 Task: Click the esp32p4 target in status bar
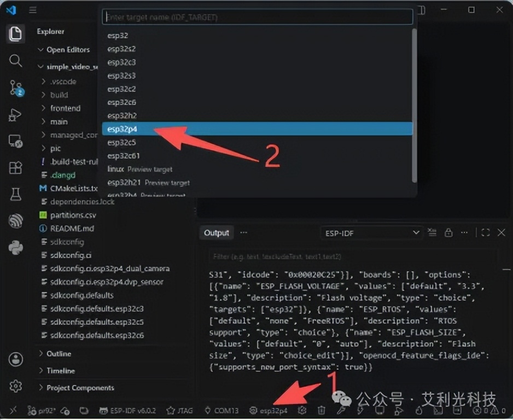(269, 410)
